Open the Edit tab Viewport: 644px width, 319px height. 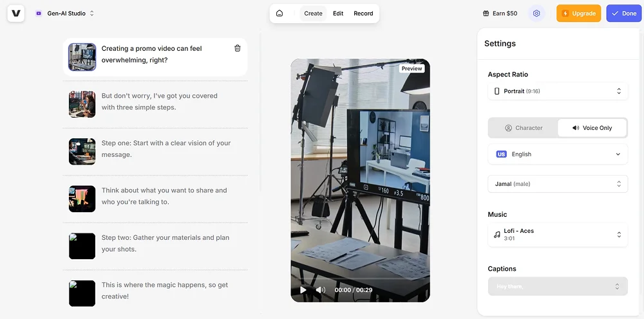coord(338,14)
